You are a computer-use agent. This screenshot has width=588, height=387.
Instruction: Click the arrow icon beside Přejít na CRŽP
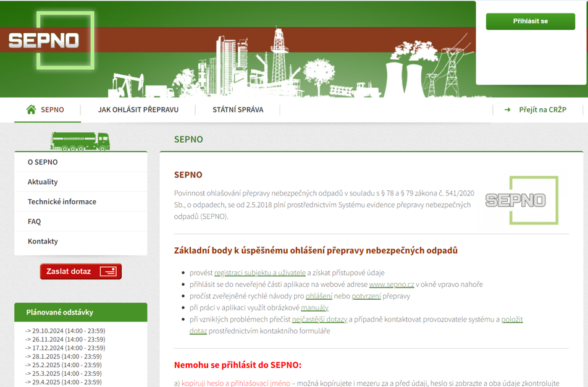(507, 109)
